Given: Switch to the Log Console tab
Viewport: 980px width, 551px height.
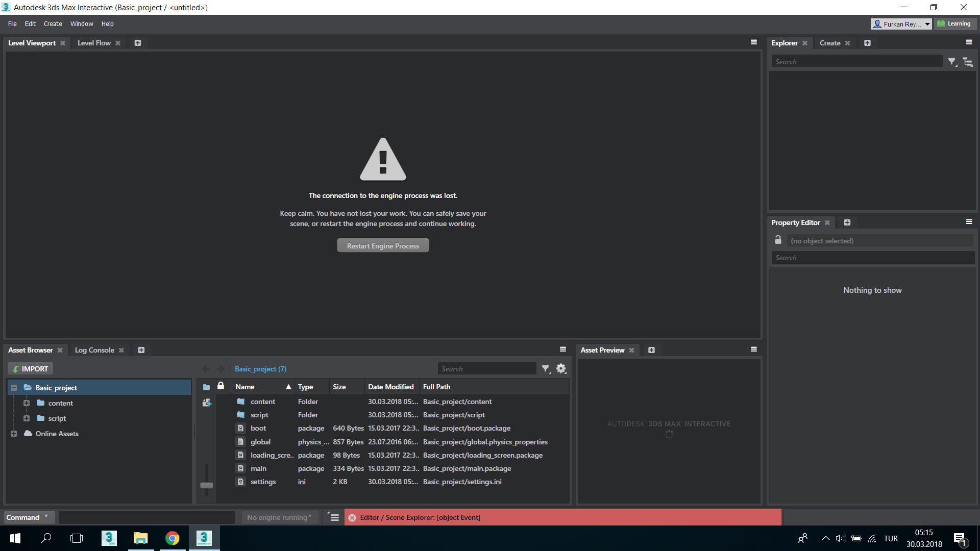Looking at the screenshot, I should tap(94, 350).
